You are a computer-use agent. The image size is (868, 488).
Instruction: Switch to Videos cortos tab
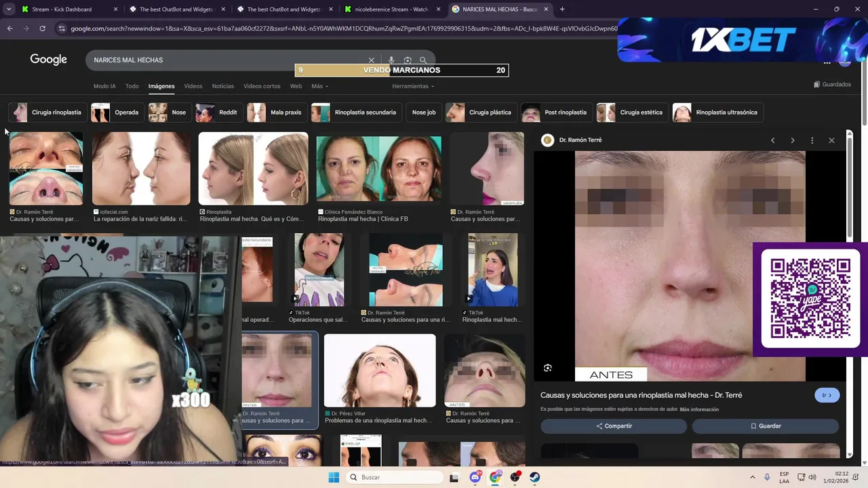[x=262, y=86]
